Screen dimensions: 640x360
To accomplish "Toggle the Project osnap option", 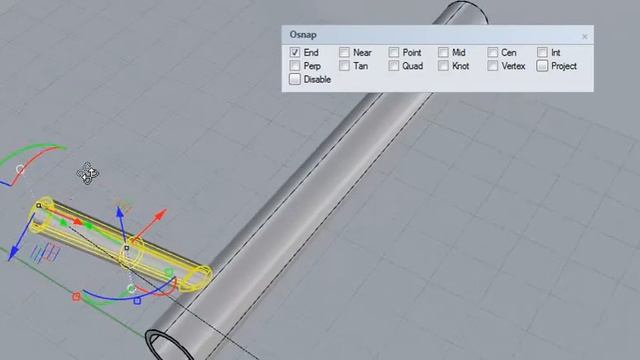I will [x=542, y=66].
